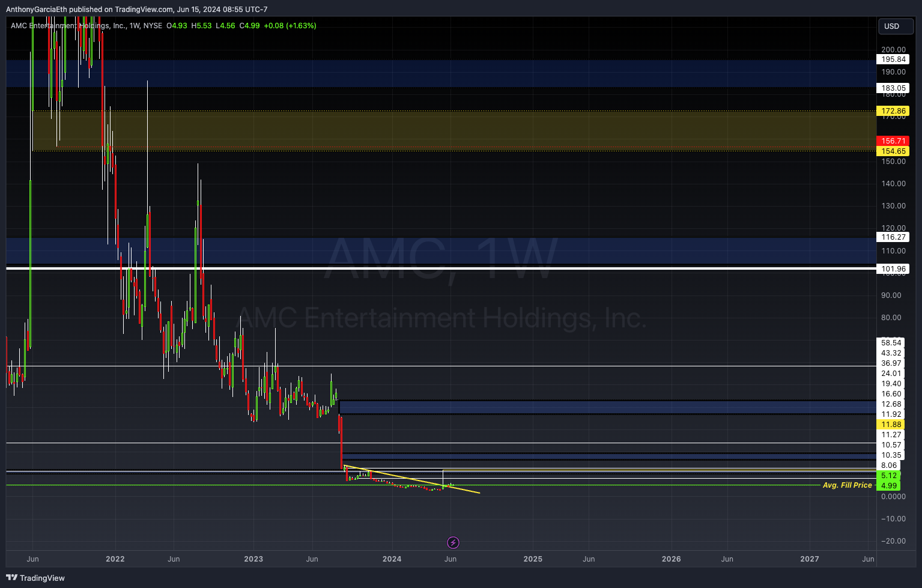Viewport: 922px width, 588px height.
Task: Click the 36.97 price label
Action: tap(891, 363)
